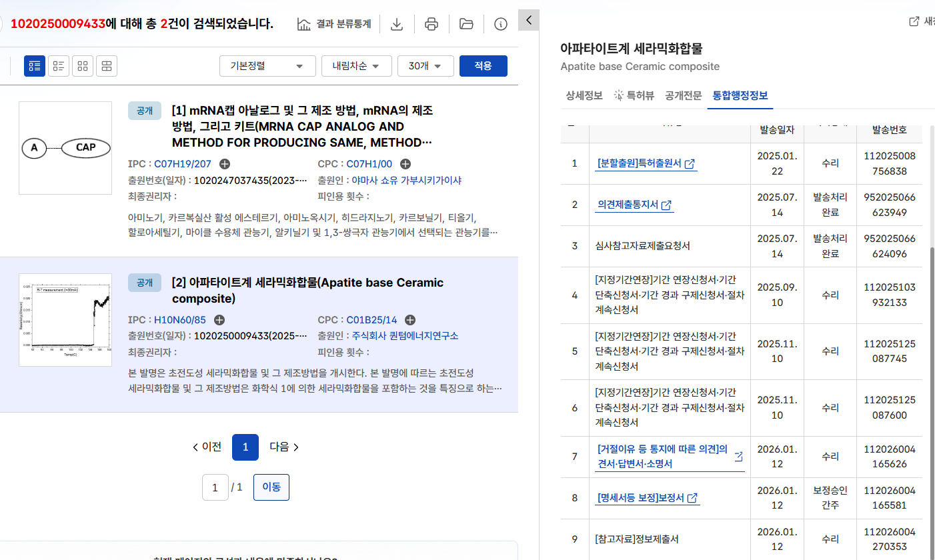Select the compact list view icon
935x560 pixels.
click(x=58, y=65)
